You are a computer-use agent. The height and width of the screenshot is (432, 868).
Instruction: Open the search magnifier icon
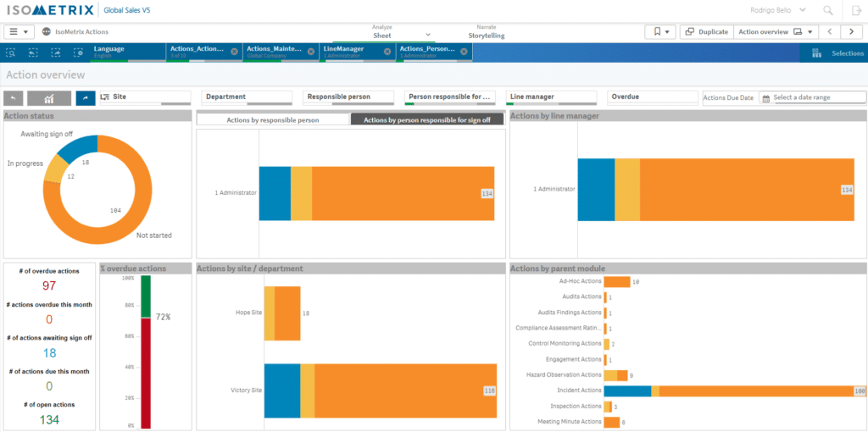(828, 10)
